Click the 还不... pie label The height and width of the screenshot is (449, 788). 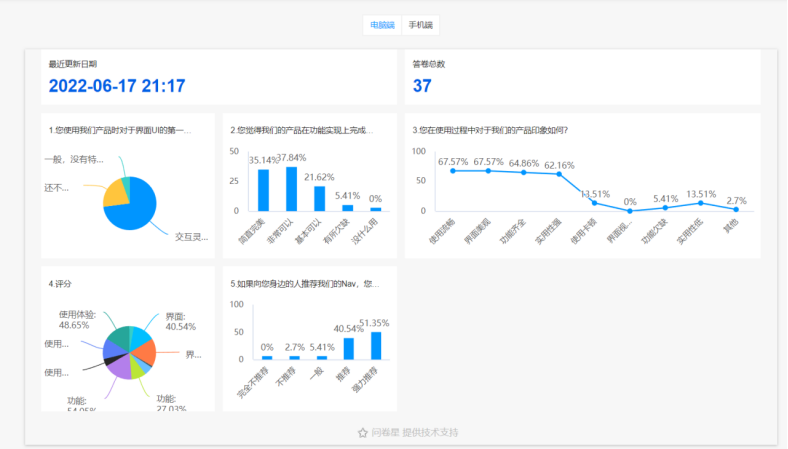(x=56, y=188)
